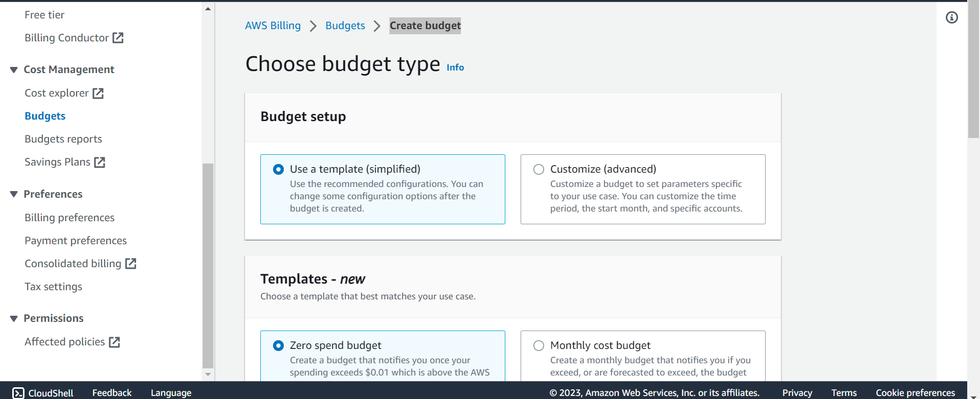Click Feedback in footer

(x=112, y=393)
